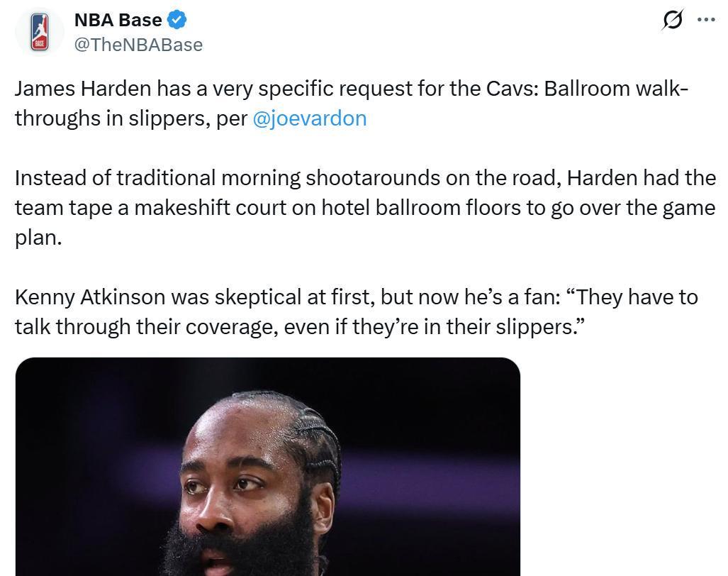Click the blue verified badge

177,20
